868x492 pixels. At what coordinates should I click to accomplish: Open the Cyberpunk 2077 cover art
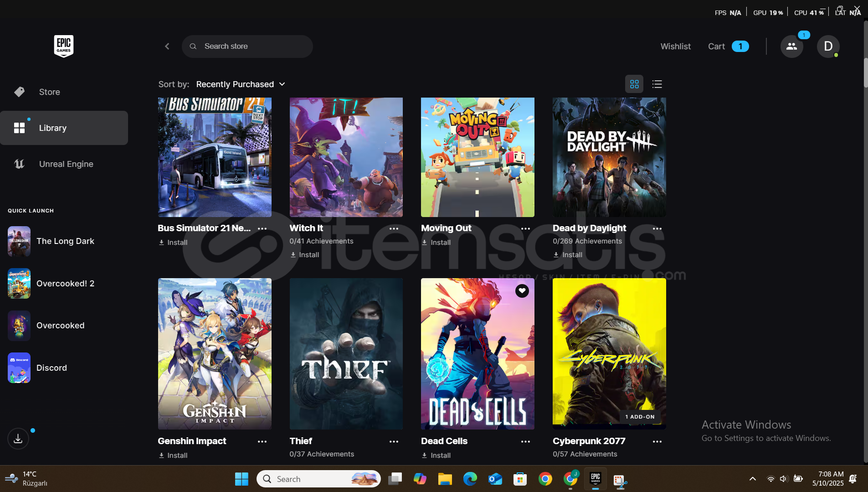click(609, 354)
